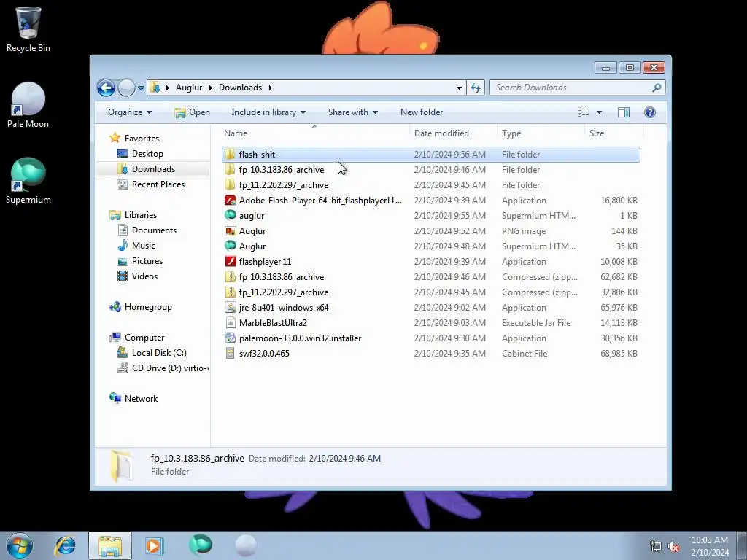Viewport: 747px width, 560px height.
Task: Select Network in the navigation pane
Action: [x=141, y=399]
